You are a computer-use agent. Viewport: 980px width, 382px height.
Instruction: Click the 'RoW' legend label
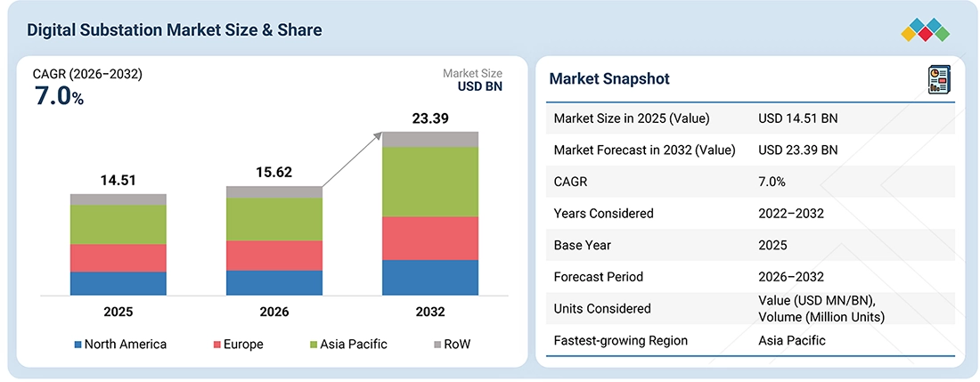point(457,345)
